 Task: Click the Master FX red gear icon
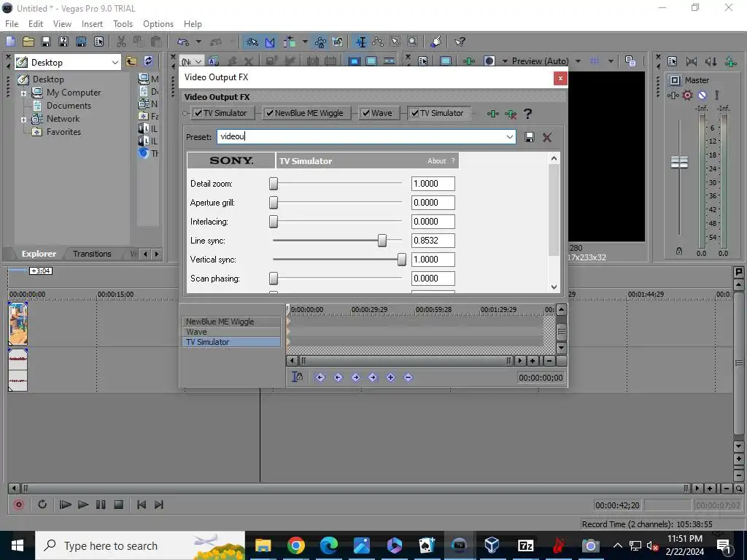tap(687, 96)
